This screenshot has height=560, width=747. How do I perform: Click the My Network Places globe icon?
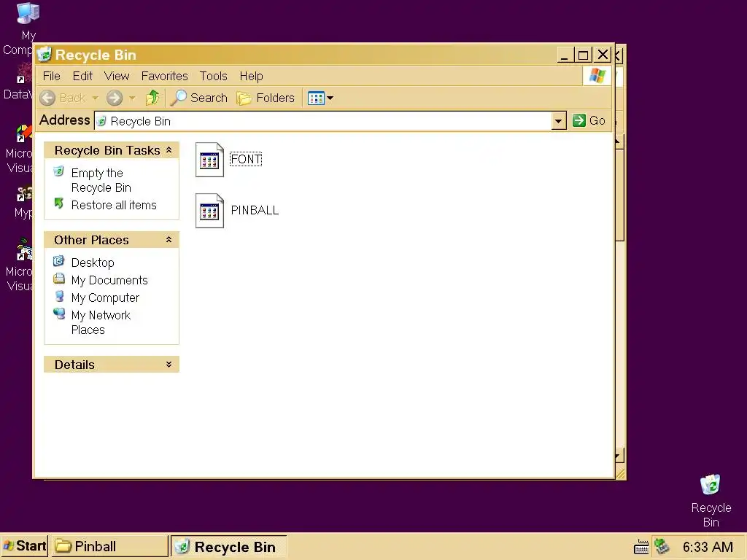[59, 314]
